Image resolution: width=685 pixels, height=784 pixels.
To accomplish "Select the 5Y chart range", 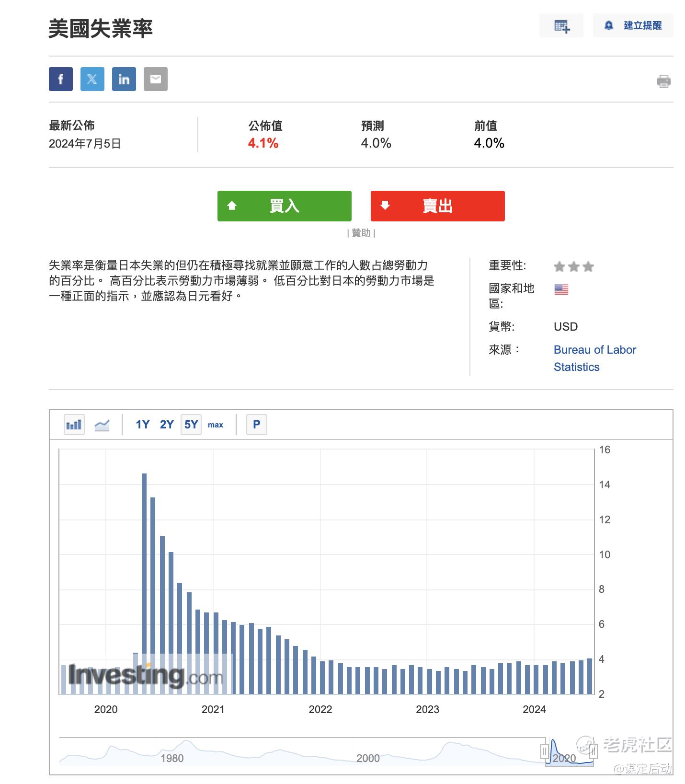I will 191,425.
